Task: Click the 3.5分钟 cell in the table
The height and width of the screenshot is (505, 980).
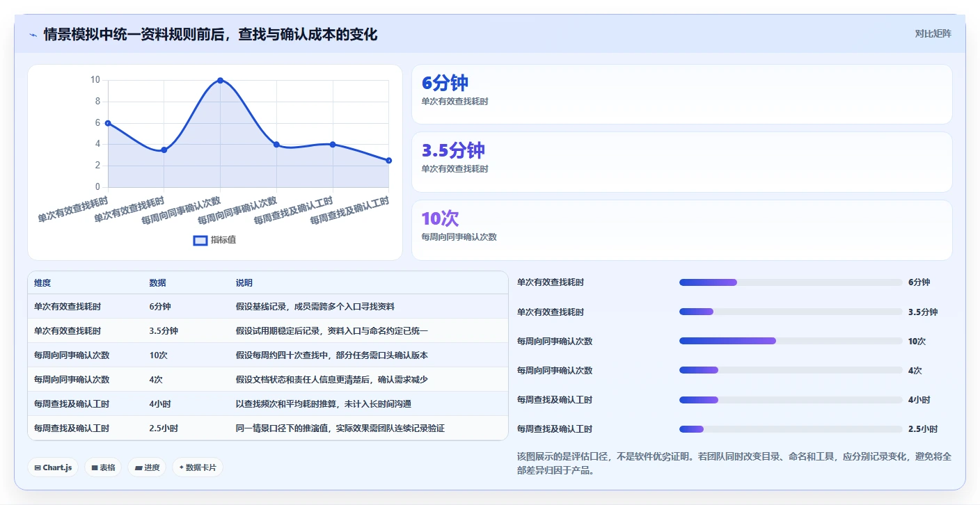Action: point(164,330)
